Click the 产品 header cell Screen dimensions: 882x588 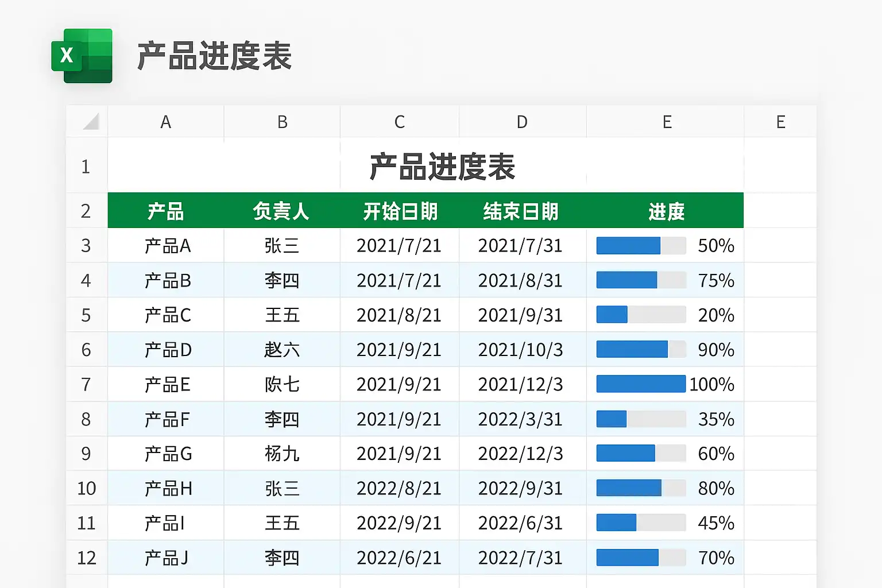pos(165,211)
